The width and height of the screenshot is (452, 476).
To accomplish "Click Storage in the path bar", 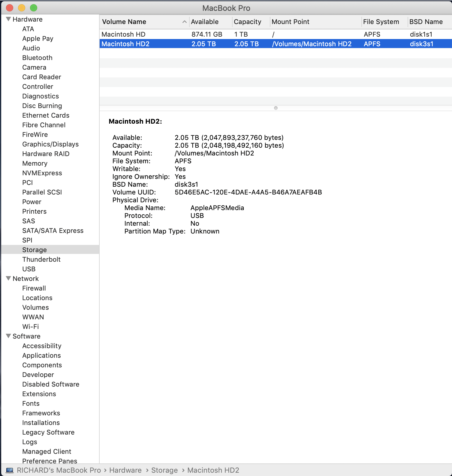I will [164, 470].
